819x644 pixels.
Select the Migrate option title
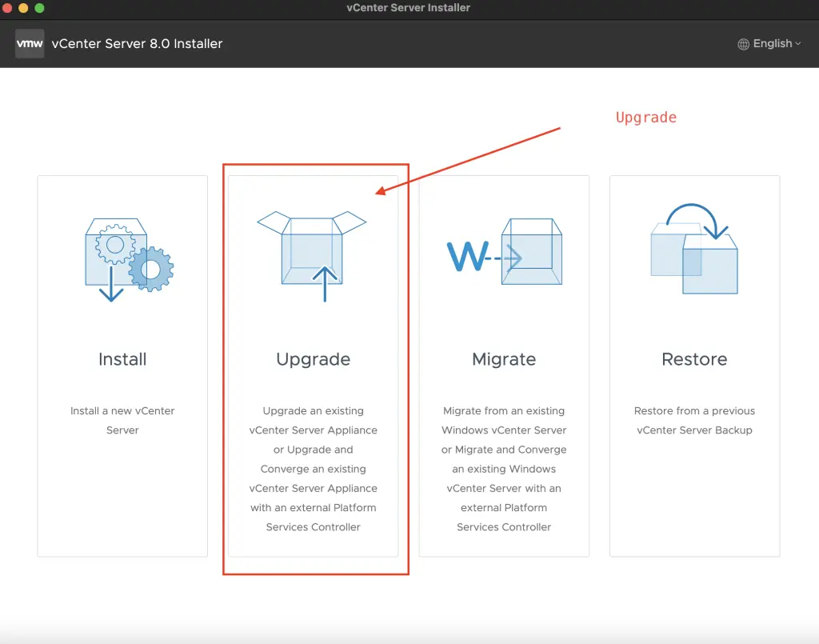pyautogui.click(x=504, y=359)
